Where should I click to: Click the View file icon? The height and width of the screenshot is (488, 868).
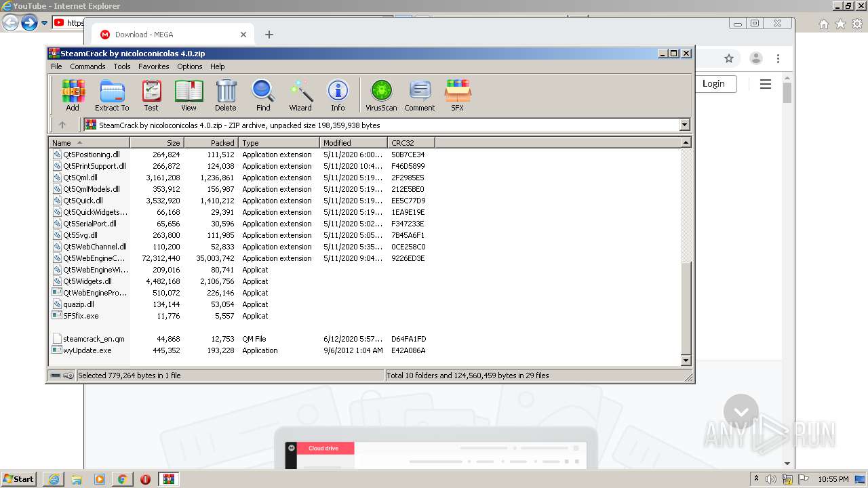(189, 96)
